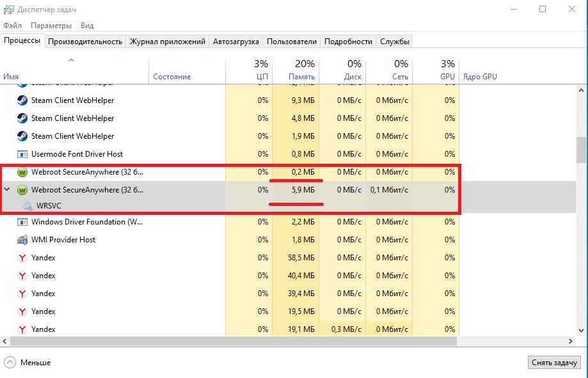Click Webroot icon in the 5,9 МБ row

pos(22,190)
